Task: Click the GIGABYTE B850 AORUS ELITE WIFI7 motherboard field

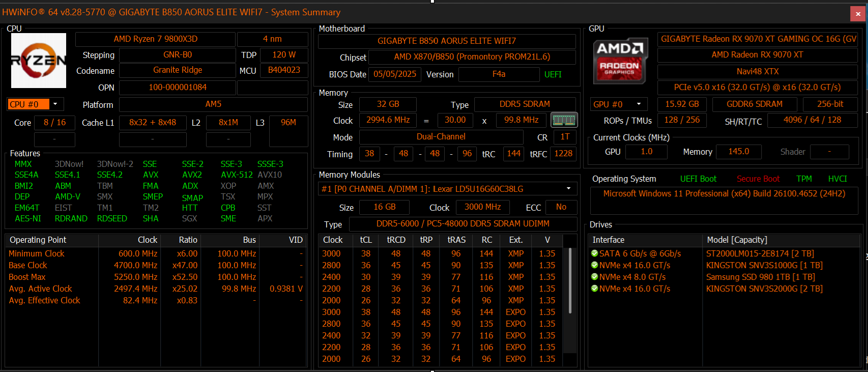Action: click(447, 41)
